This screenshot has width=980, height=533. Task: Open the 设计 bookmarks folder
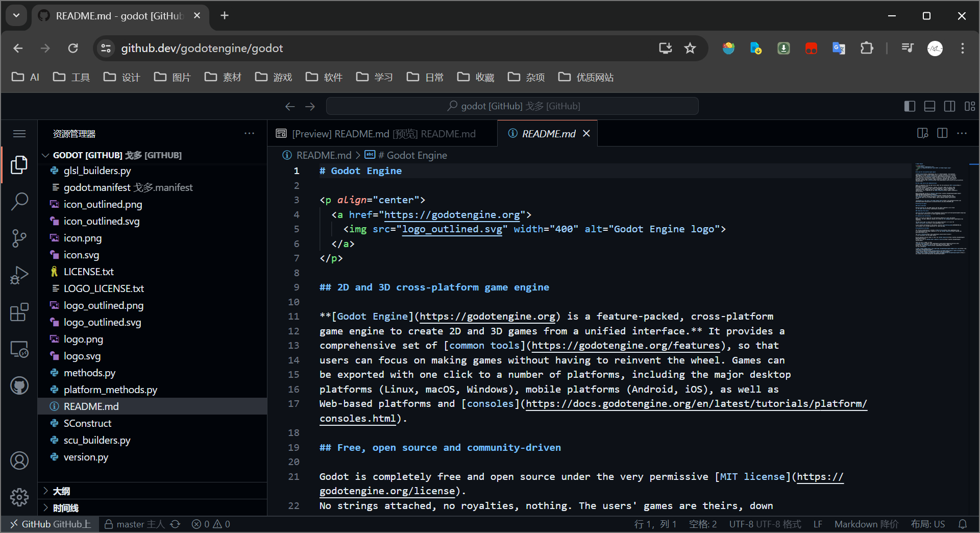tap(122, 77)
